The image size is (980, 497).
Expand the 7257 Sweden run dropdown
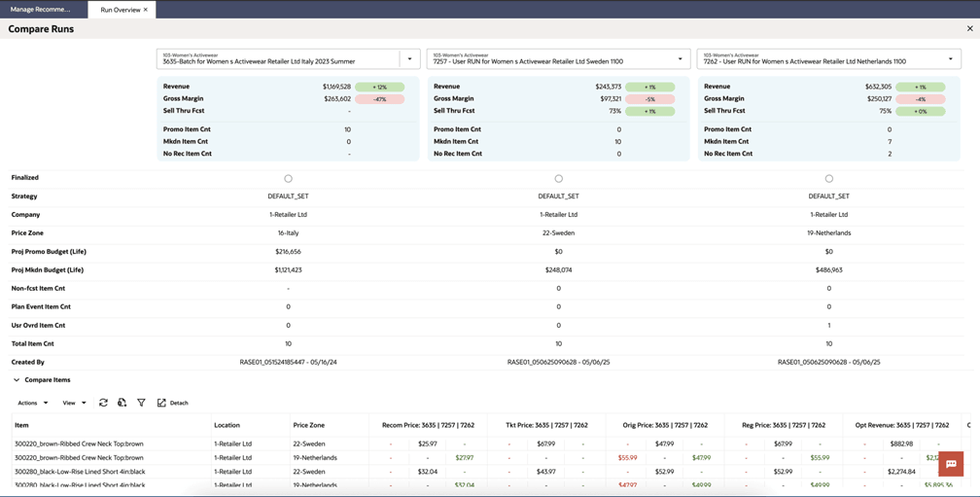coord(680,58)
